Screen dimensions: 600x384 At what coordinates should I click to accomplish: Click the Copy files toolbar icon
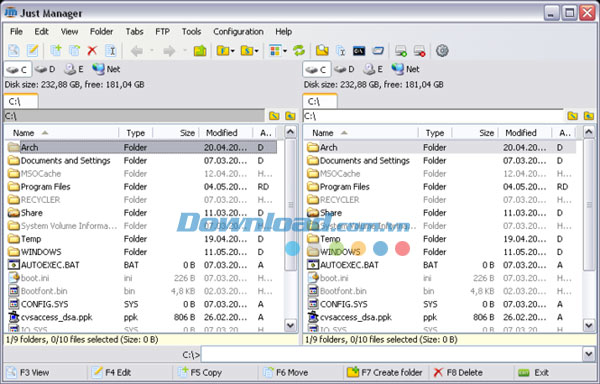click(56, 50)
